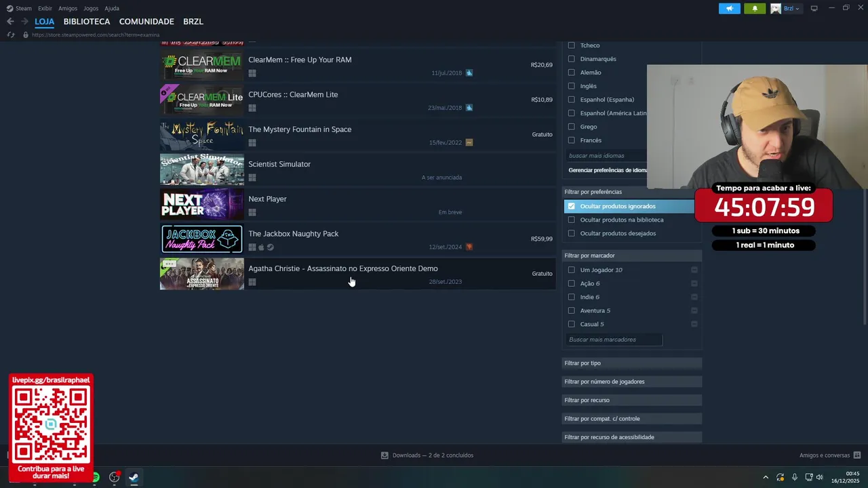Open the Jogos menu
The image size is (868, 488).
coord(91,8)
